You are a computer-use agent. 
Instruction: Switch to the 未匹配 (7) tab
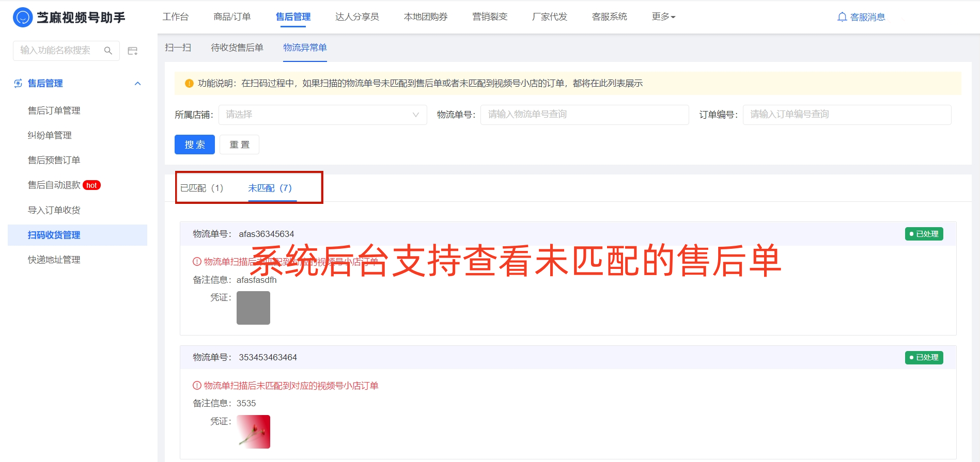(270, 188)
